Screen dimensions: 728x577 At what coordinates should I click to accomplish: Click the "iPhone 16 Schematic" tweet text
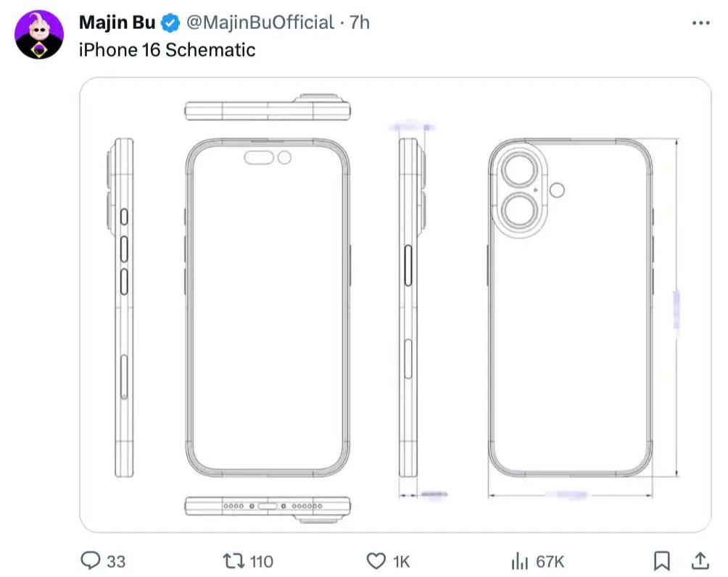tap(167, 49)
